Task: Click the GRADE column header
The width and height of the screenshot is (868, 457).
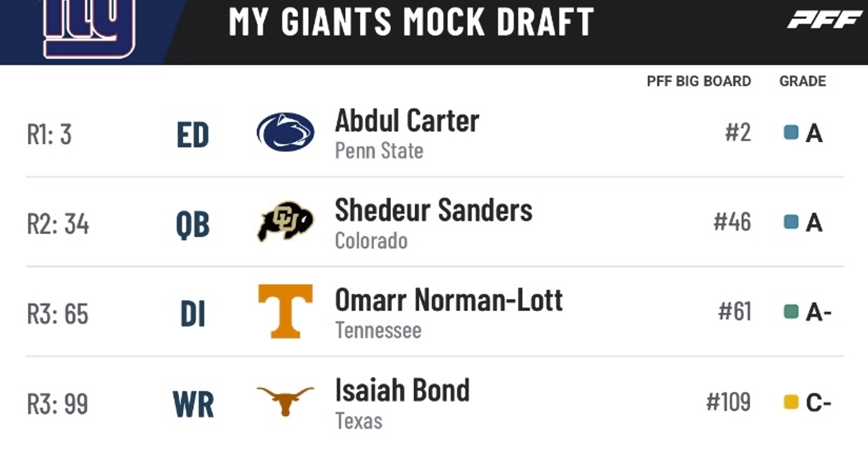Action: coord(802,81)
